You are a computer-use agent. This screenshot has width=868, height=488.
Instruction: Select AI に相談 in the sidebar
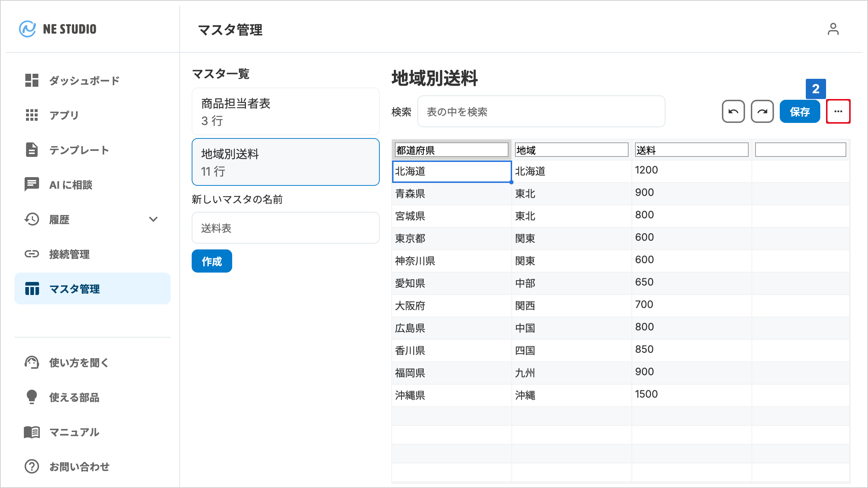pos(92,184)
